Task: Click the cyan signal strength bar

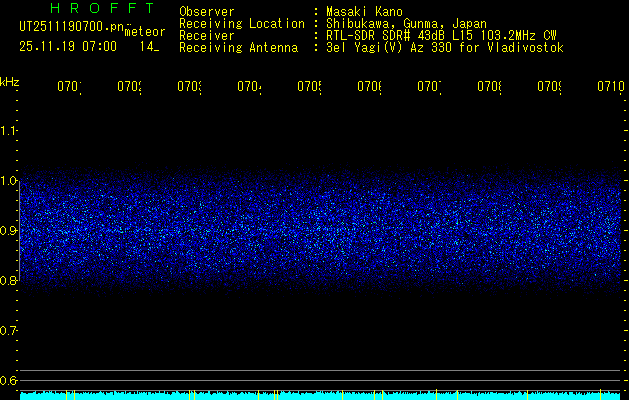Action: point(320,396)
